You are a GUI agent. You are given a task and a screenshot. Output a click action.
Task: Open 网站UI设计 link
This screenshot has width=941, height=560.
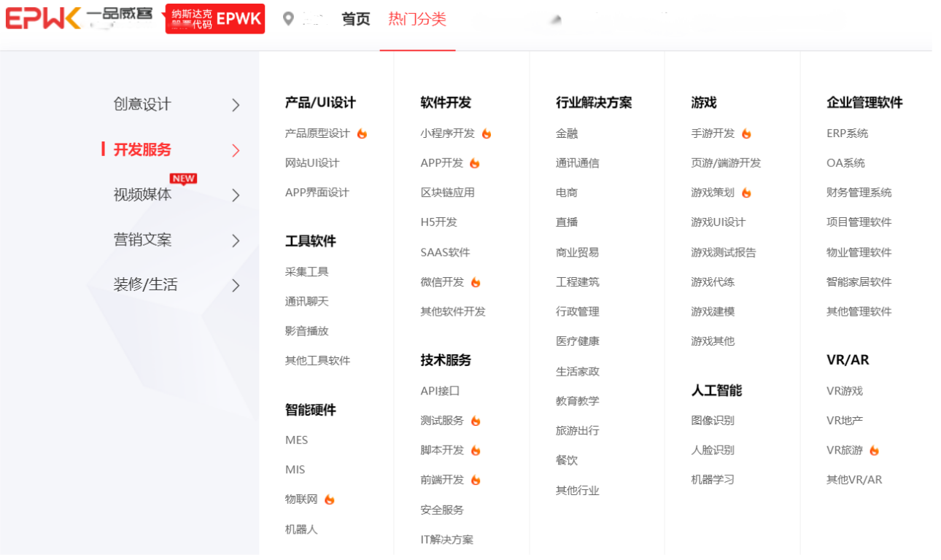coord(312,163)
